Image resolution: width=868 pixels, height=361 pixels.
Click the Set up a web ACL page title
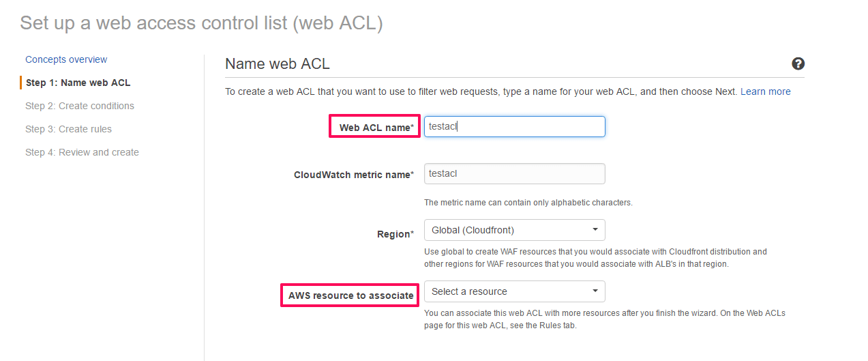point(201,23)
